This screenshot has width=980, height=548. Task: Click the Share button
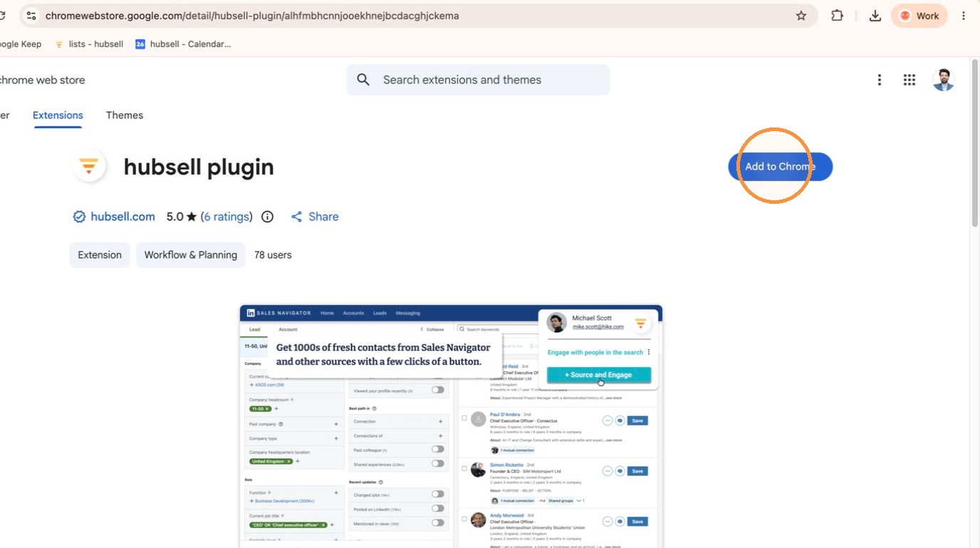(x=315, y=217)
